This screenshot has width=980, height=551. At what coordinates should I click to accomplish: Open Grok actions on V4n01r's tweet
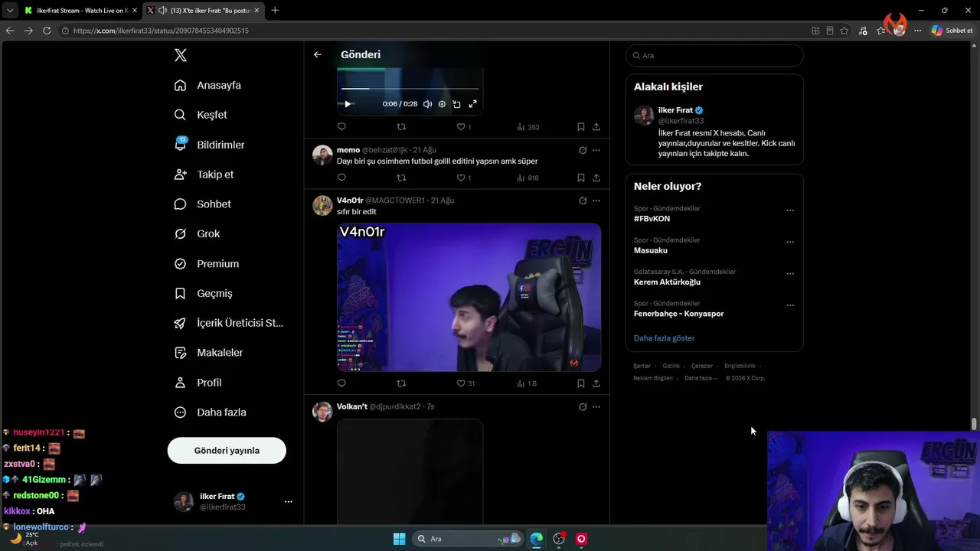point(583,201)
